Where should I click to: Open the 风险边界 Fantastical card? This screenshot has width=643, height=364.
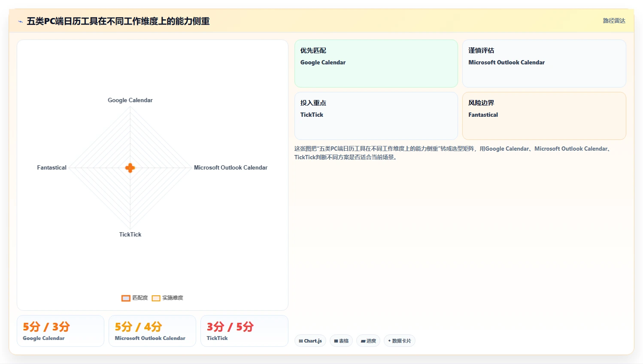coord(544,116)
